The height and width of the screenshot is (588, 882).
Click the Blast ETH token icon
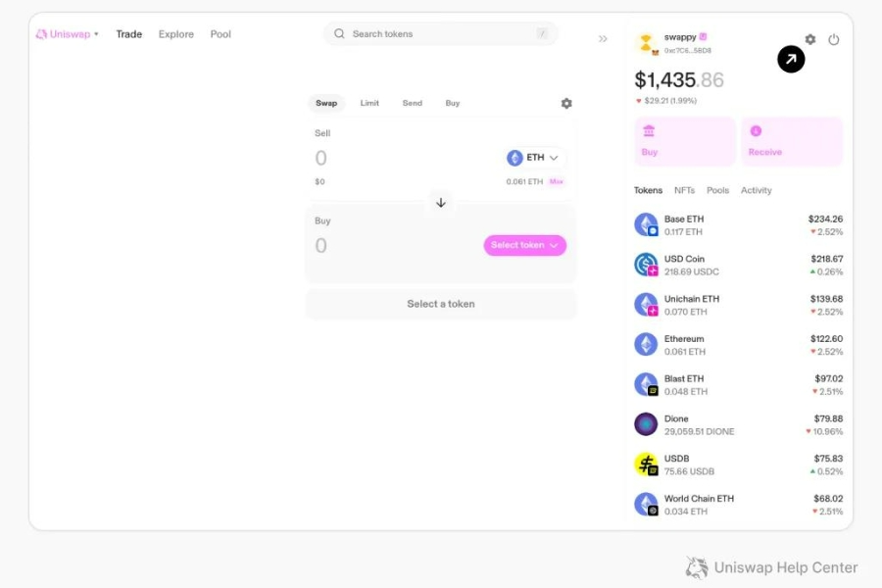647,384
